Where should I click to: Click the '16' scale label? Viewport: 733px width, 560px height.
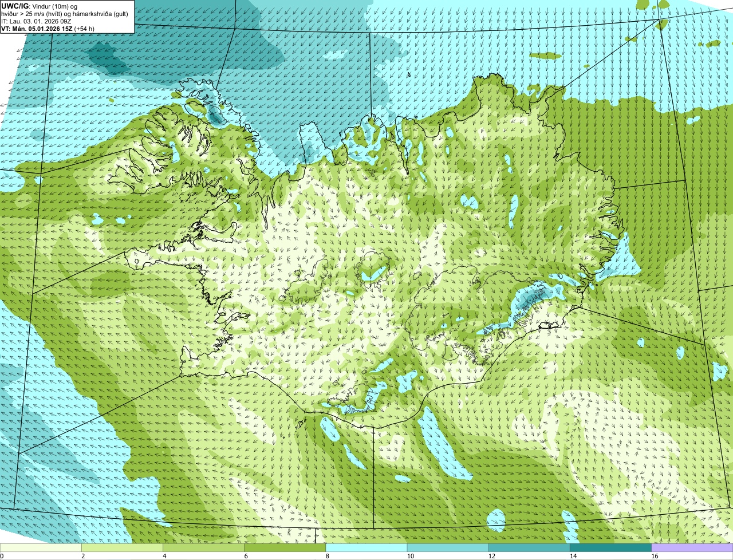pyautogui.click(x=655, y=556)
